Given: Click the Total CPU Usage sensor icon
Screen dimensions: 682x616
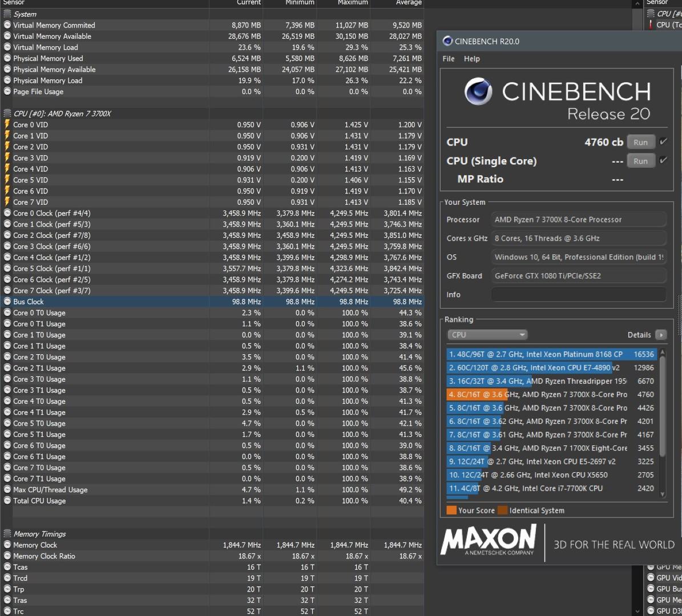Looking at the screenshot, I should pos(7,500).
